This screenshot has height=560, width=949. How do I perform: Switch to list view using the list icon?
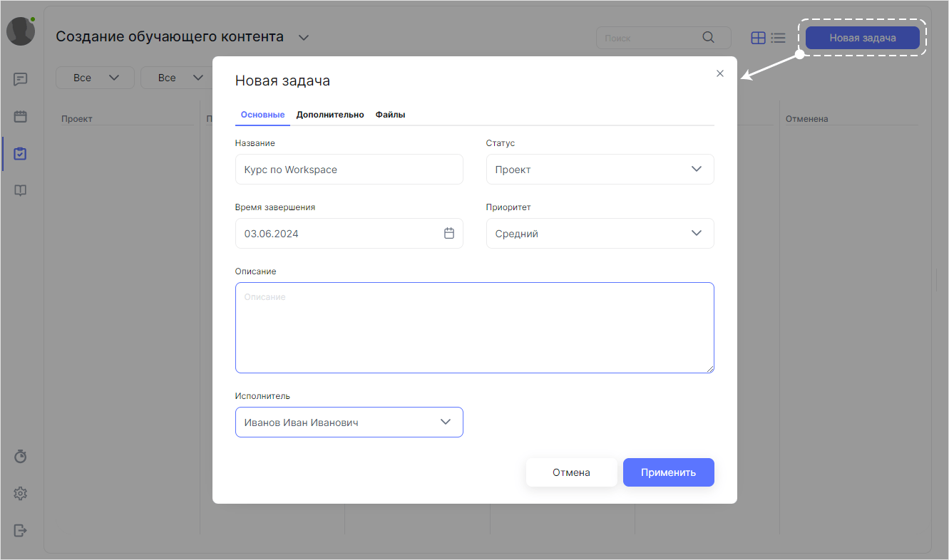(779, 37)
